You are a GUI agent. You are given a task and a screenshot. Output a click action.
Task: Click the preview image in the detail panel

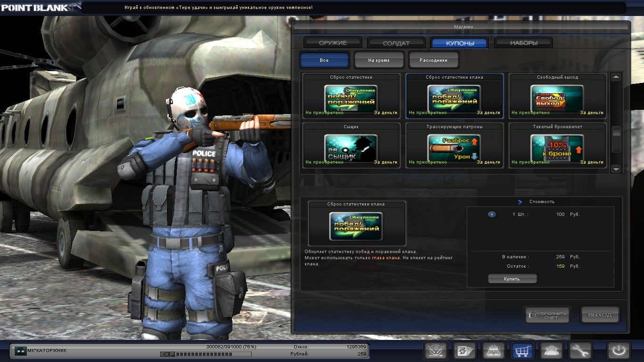[x=356, y=226]
